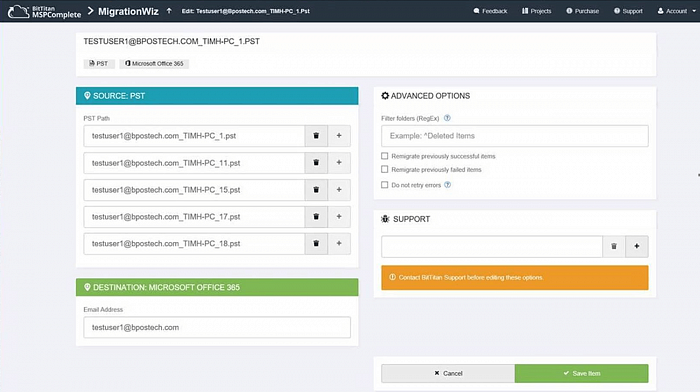Click the info icon in orange warning banner
700x392 pixels.
392,277
